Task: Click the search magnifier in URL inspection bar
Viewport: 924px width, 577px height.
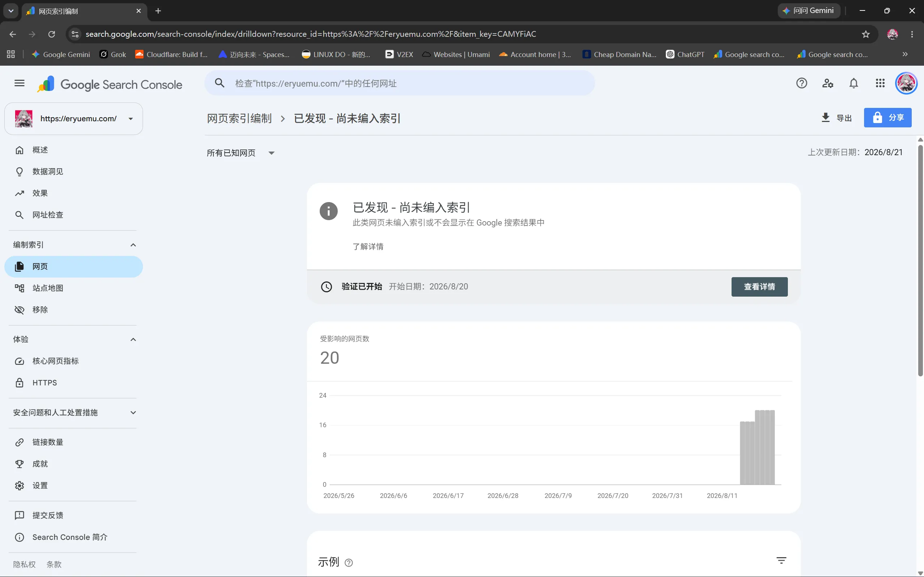Action: click(x=220, y=83)
